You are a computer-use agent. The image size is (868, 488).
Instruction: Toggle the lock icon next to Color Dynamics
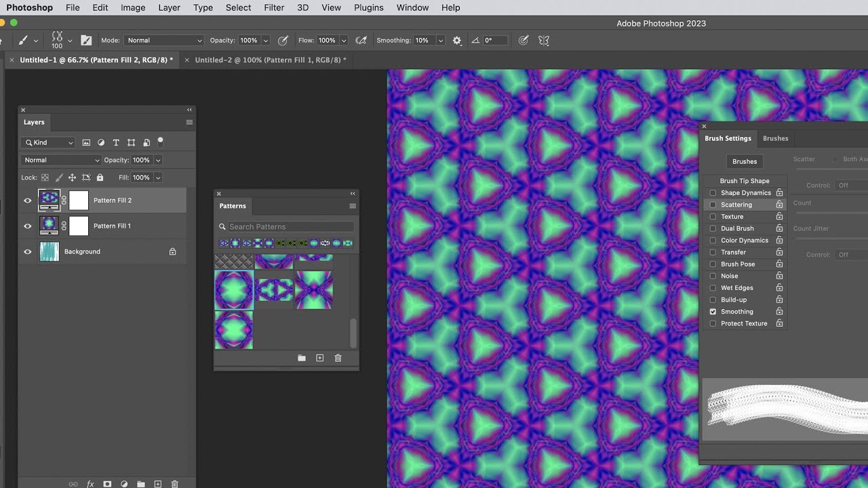pyautogui.click(x=779, y=240)
